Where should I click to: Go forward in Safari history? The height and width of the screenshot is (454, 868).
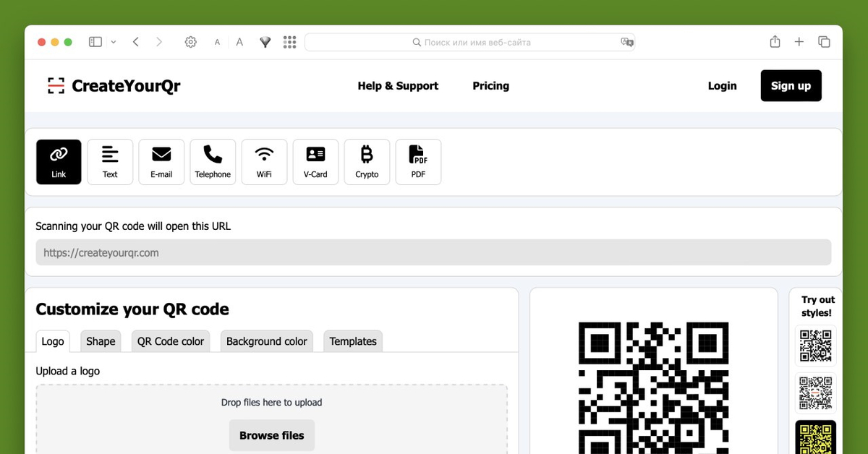(159, 42)
